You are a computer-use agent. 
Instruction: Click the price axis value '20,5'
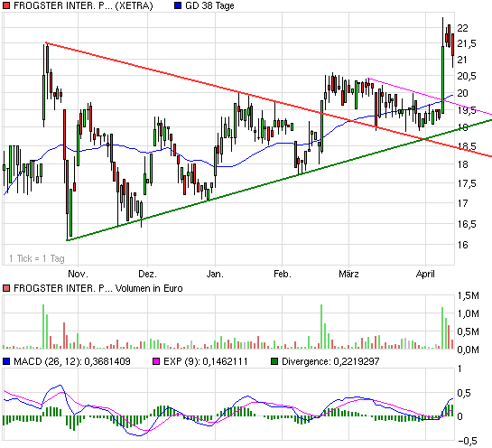tap(467, 76)
